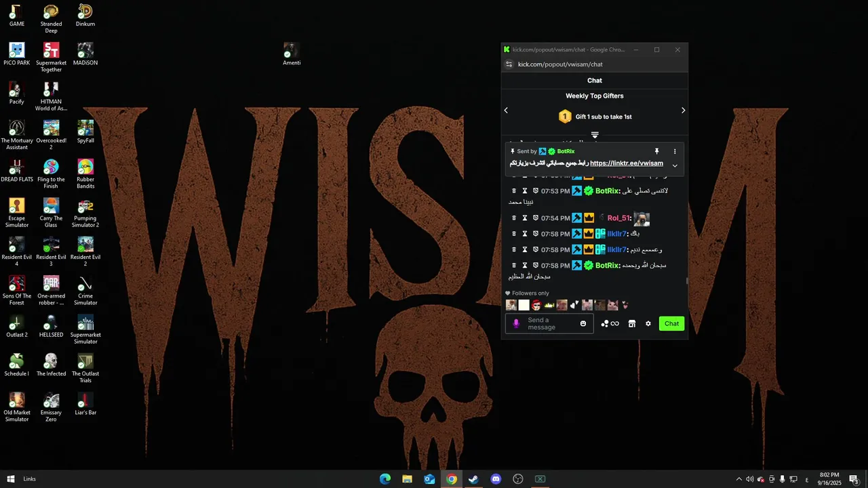This screenshot has width=868, height=488.
Task: Click the Windows Start button
Action: pos(10,479)
